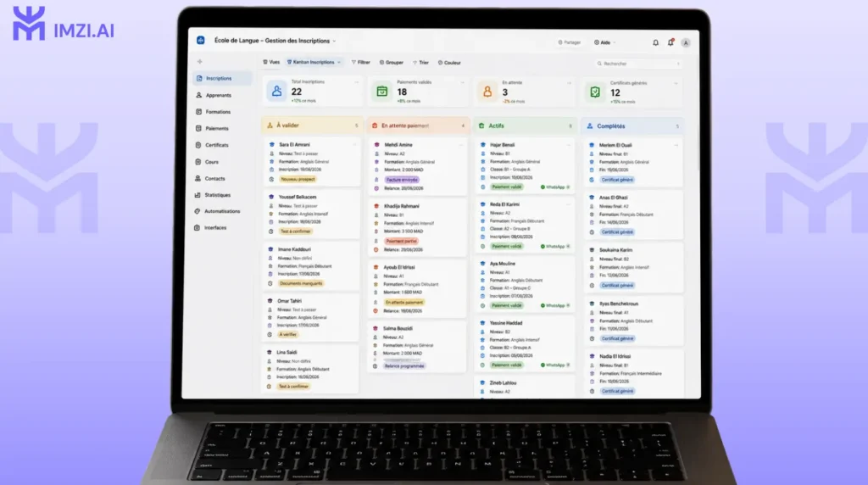Click the graduation cap icon on Sara El Amrani card

point(271,144)
